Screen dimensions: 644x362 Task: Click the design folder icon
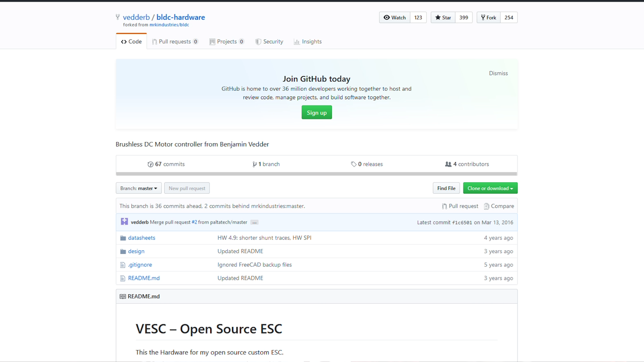click(x=123, y=251)
